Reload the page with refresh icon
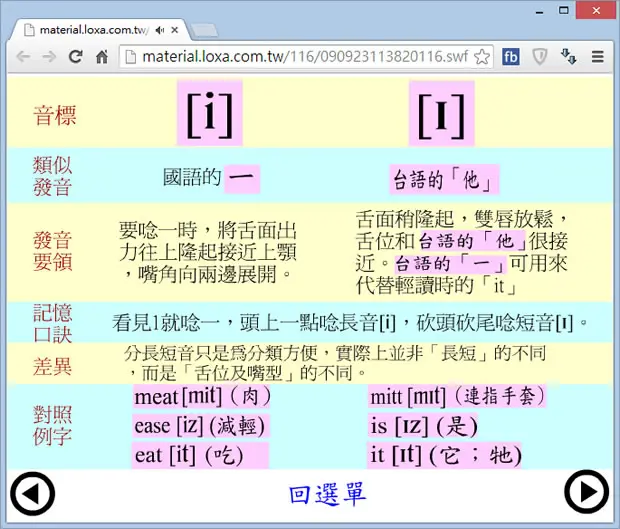The width and height of the screenshot is (620, 529). [x=76, y=57]
